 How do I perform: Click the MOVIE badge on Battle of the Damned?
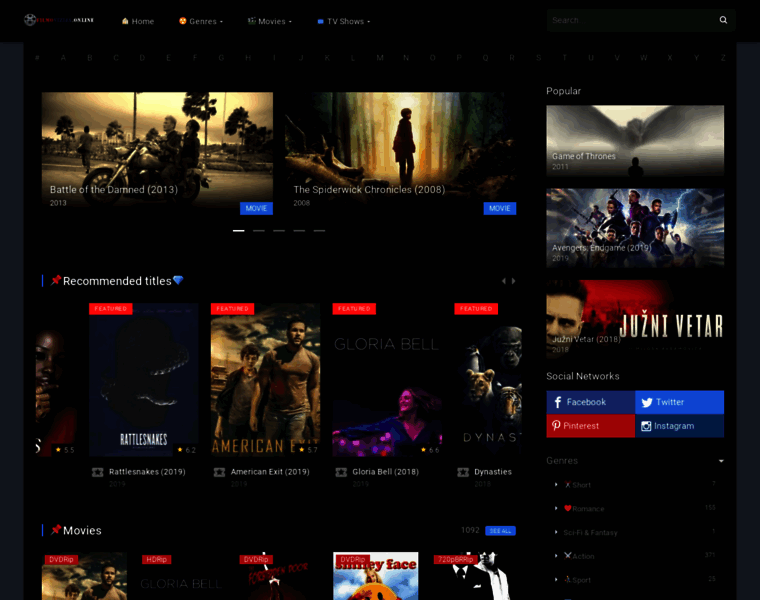(256, 208)
